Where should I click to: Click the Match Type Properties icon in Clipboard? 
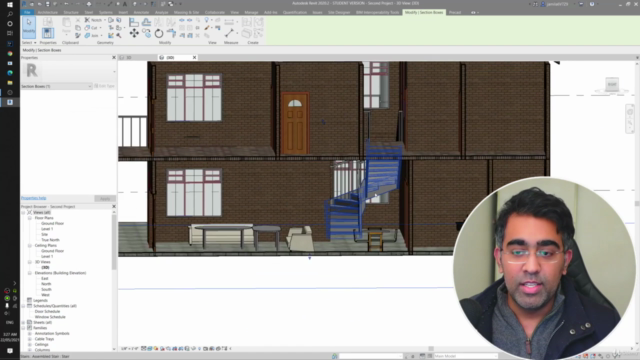coord(78,36)
